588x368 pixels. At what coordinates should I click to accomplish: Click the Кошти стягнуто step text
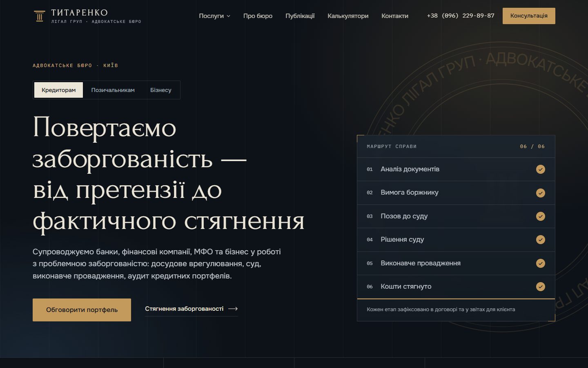406,287
